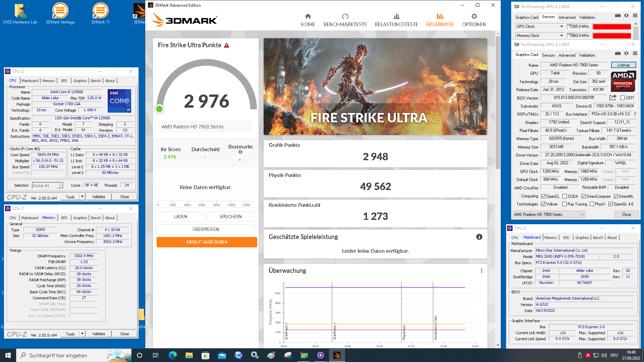Open BELASTUNGSTESTE in 3DMark navigation

point(396,20)
